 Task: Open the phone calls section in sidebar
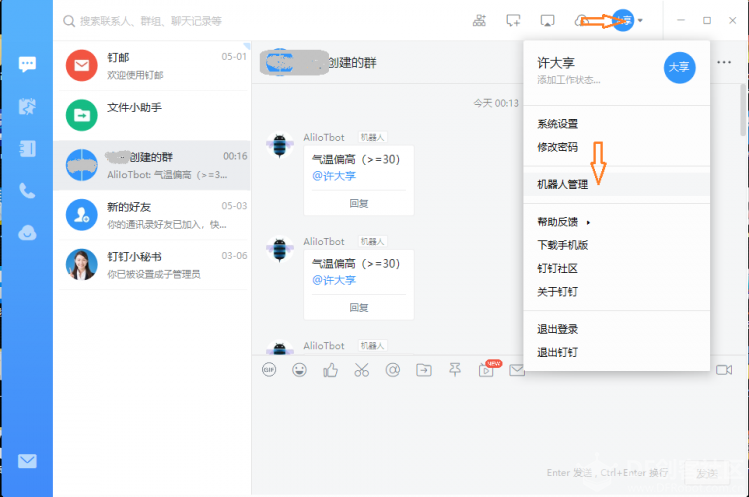27,191
